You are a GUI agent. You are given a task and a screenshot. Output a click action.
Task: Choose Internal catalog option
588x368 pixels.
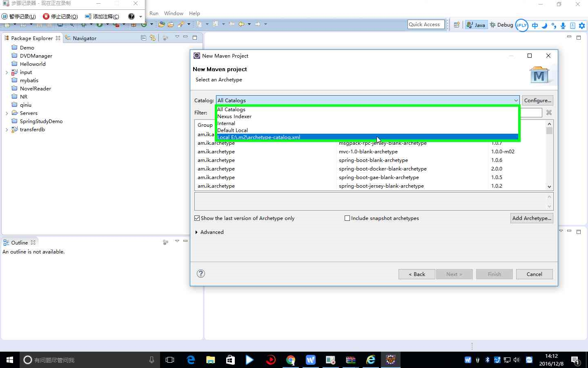pos(367,123)
